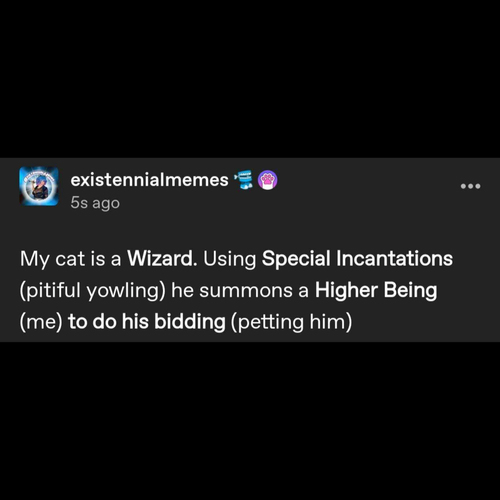Click the words 'My cat is a'
Viewport: 500px width, 500px height.
coord(70,259)
